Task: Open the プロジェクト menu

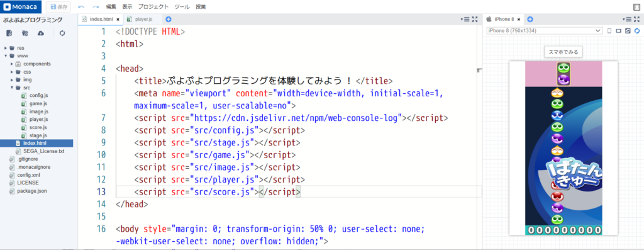Action: pos(153,6)
